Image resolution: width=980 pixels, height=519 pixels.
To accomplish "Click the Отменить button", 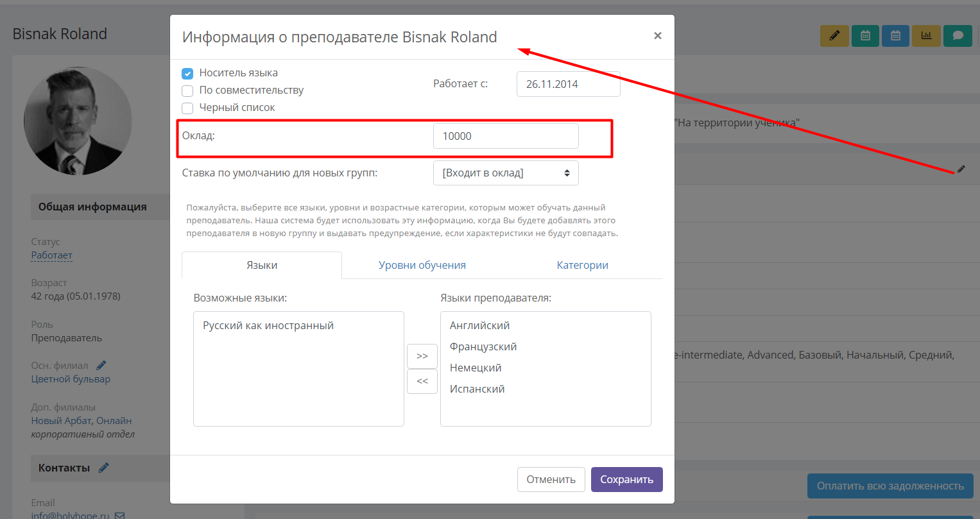I will coord(551,479).
